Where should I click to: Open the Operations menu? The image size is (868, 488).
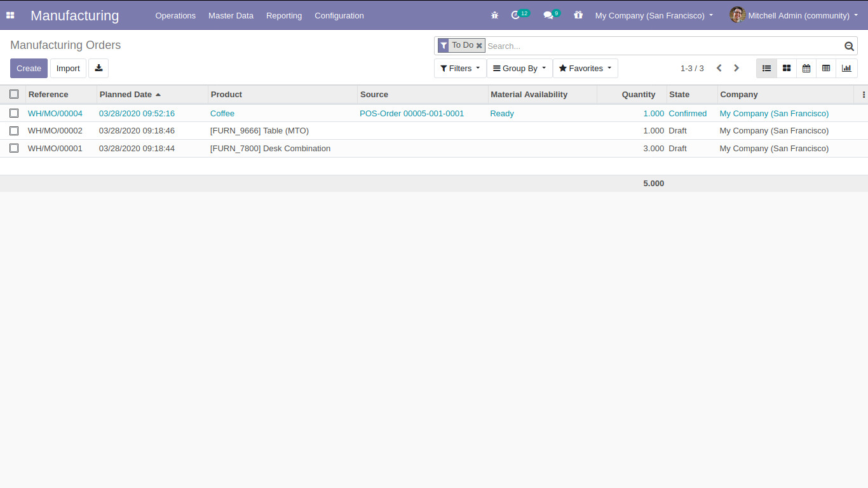click(175, 15)
